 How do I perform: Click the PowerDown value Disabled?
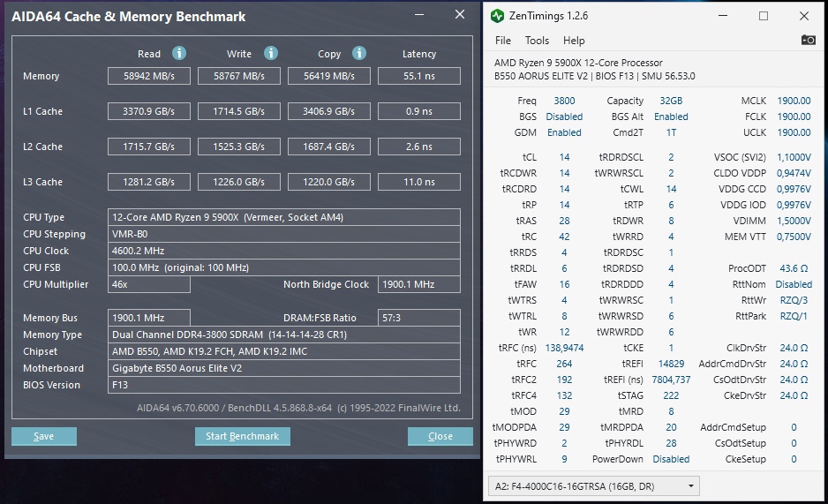click(671, 459)
